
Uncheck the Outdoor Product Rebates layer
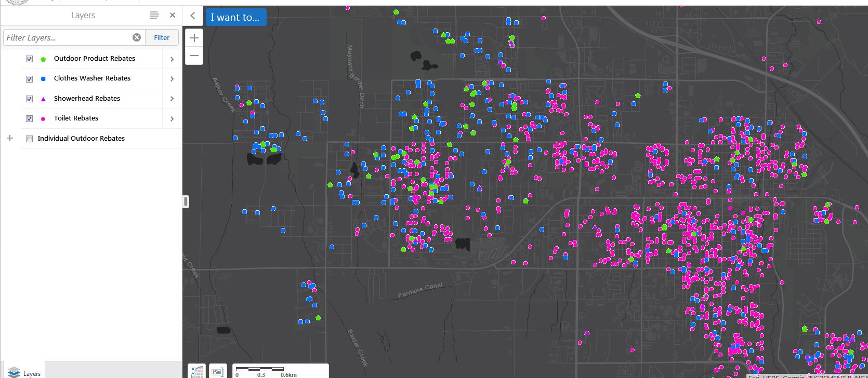pyautogui.click(x=29, y=59)
